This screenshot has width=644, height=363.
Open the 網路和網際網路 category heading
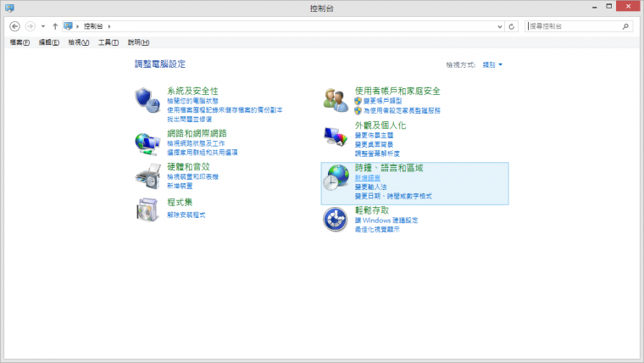point(197,133)
